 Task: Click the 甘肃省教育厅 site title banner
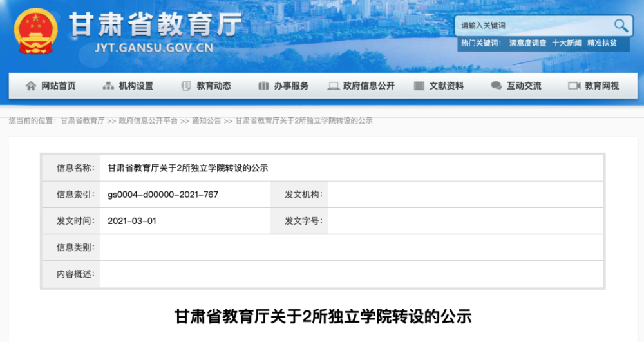[155, 24]
